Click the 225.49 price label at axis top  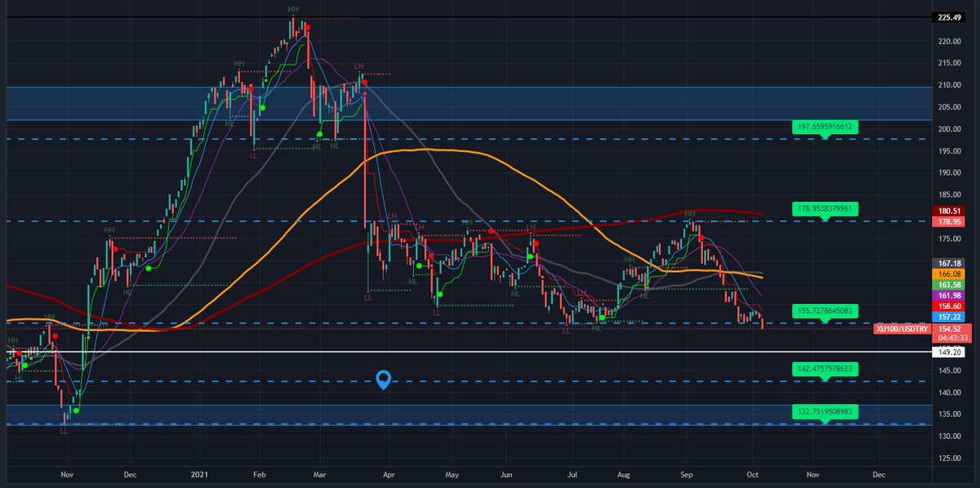(950, 17)
